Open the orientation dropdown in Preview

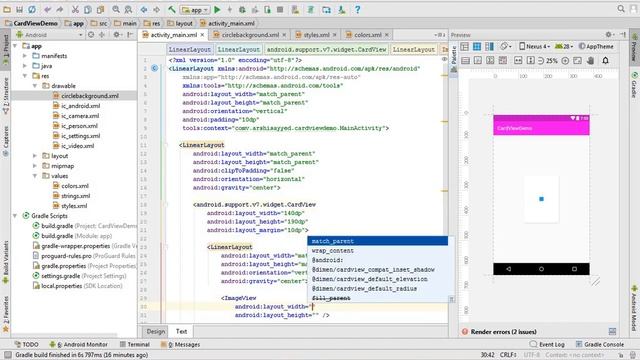tap(505, 47)
